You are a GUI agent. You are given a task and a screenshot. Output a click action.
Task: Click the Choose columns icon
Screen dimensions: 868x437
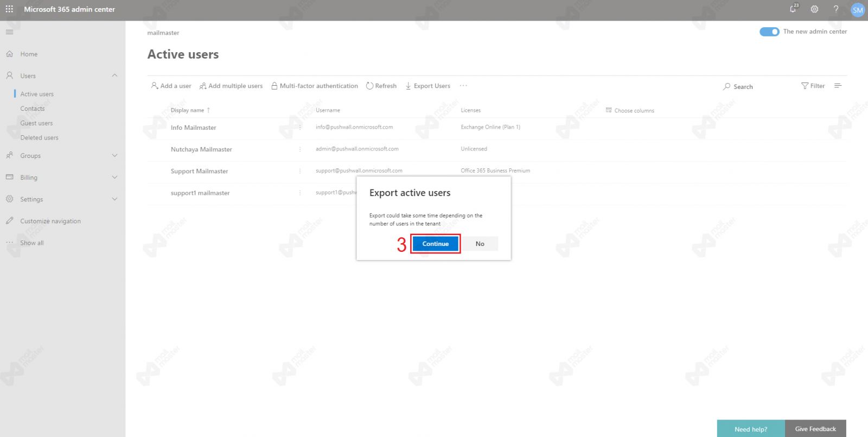coord(609,110)
